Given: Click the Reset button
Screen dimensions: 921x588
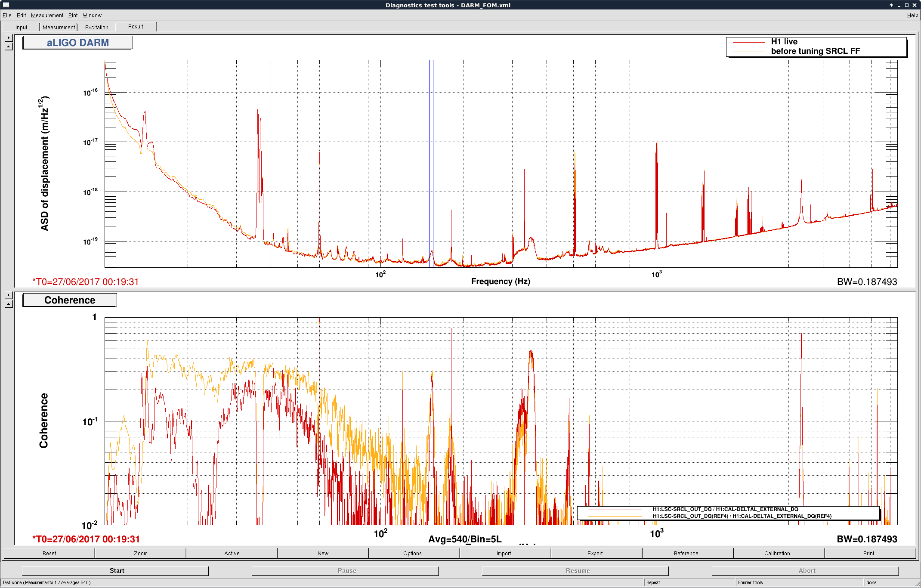Looking at the screenshot, I should (x=49, y=554).
